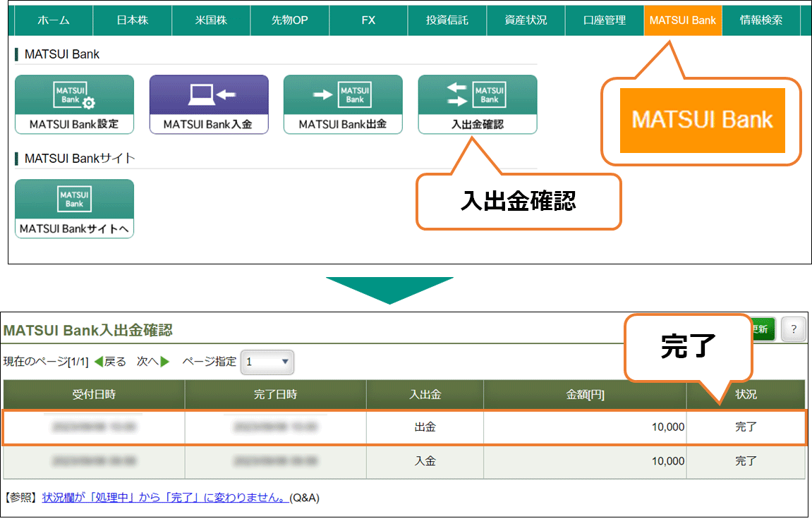The image size is (812, 521).
Task: Open the MATSUI Bank入金 deposit tile
Action: point(209,104)
